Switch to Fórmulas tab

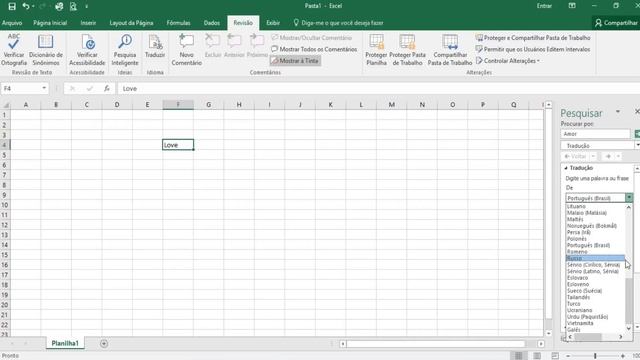coord(178,23)
